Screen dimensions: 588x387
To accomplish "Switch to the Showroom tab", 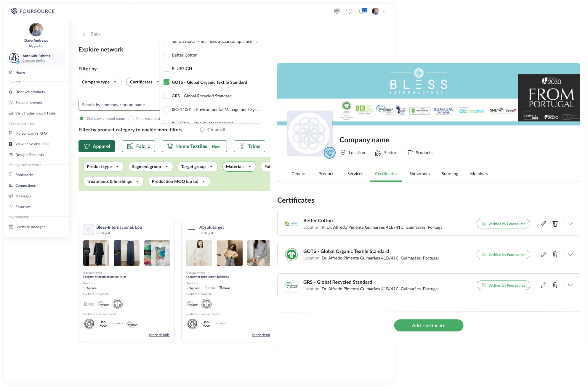I will click(419, 174).
